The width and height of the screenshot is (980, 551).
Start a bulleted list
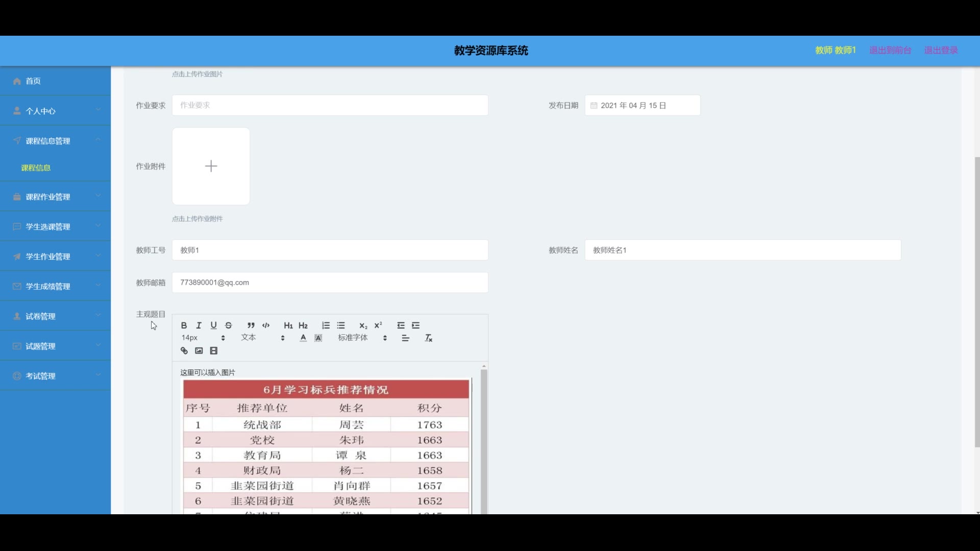[x=341, y=325]
